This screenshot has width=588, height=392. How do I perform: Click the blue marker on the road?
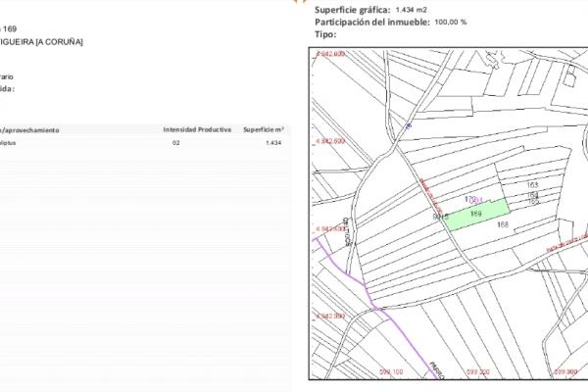[x=409, y=125]
